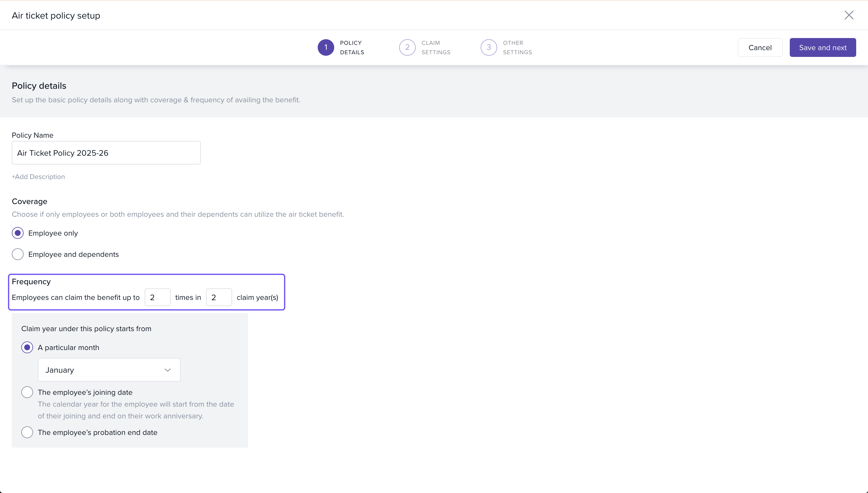Select Employee and dependents coverage option
The width and height of the screenshot is (868, 493).
(x=18, y=254)
